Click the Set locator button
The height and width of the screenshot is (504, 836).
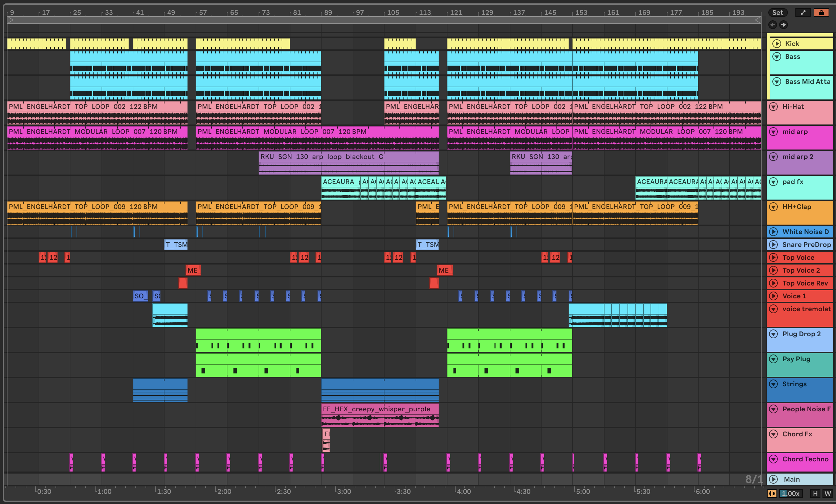coord(777,13)
